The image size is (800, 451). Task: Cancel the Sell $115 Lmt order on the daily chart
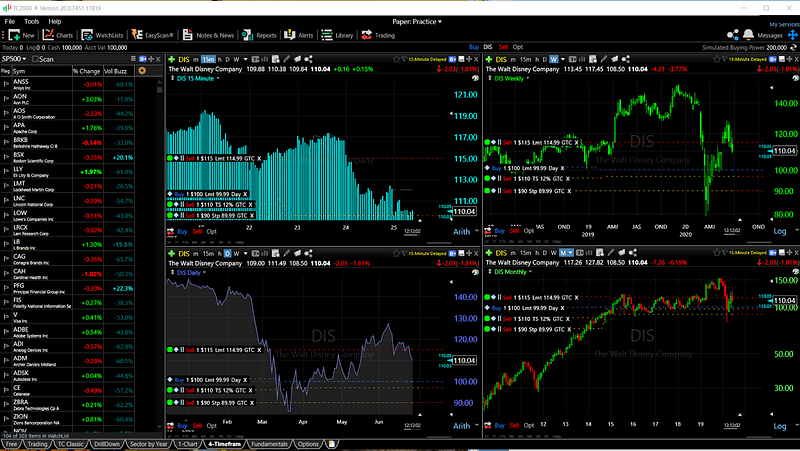pyautogui.click(x=259, y=350)
